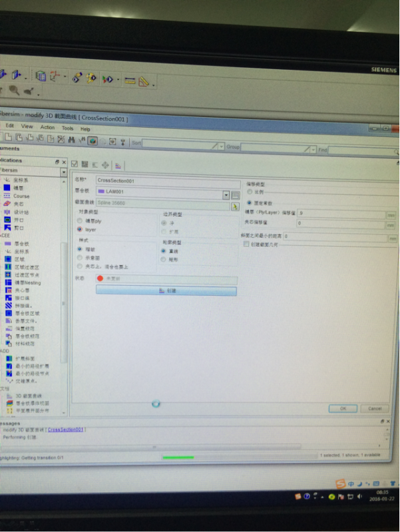Screen dimensions: 400x532
Task: Open the Action menu
Action: tap(47, 127)
